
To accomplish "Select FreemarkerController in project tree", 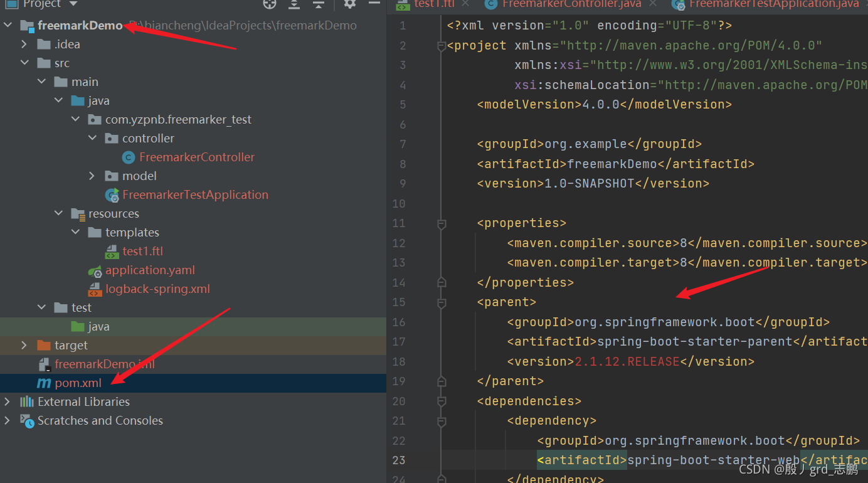I will coord(197,157).
